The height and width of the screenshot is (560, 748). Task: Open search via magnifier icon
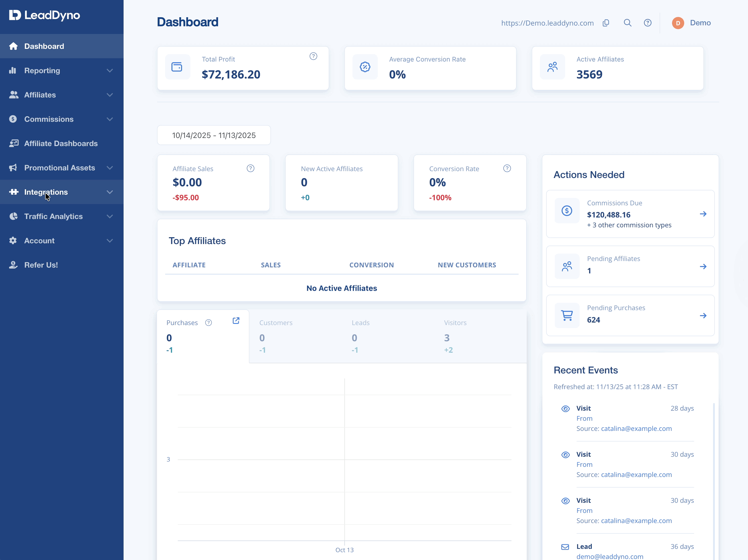[x=627, y=23]
